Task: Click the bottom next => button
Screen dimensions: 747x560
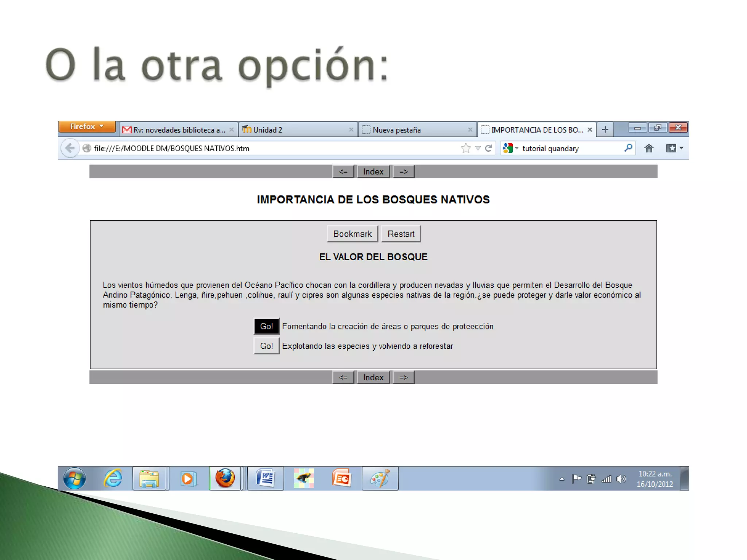Action: pyautogui.click(x=403, y=377)
